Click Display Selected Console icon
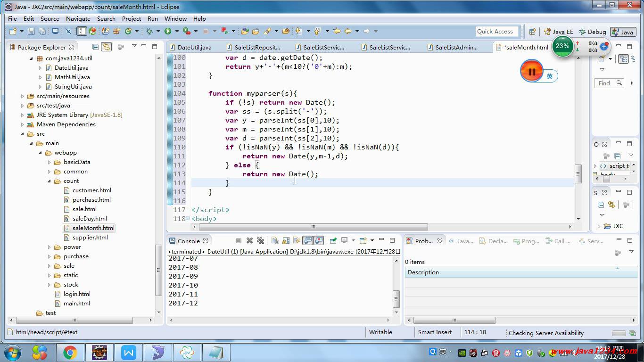644x362 pixels. coord(344,240)
